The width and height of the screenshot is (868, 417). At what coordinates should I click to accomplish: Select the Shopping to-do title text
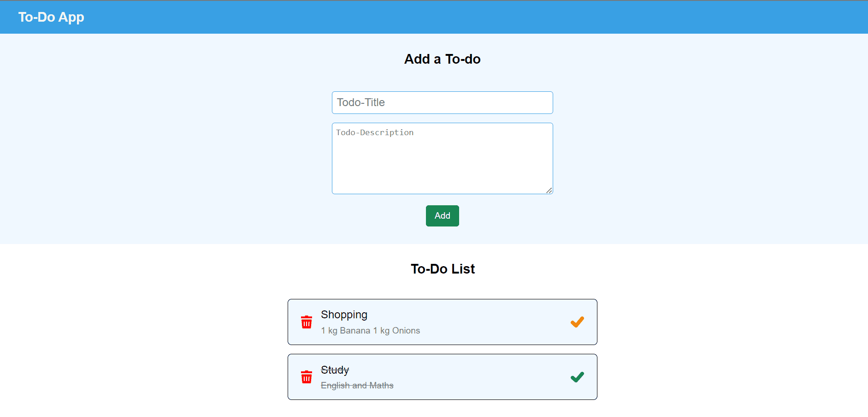coord(344,315)
